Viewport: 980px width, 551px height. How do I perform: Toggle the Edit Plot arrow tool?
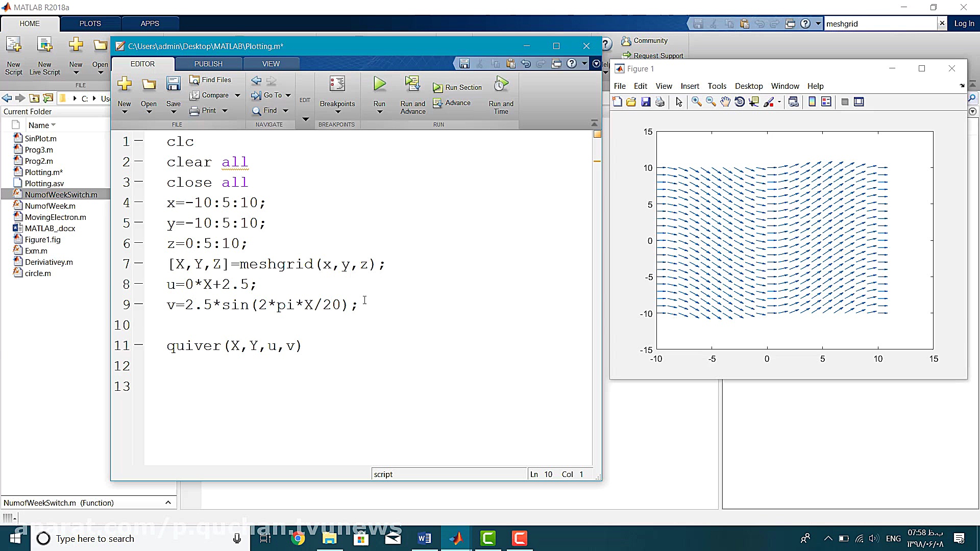(679, 102)
